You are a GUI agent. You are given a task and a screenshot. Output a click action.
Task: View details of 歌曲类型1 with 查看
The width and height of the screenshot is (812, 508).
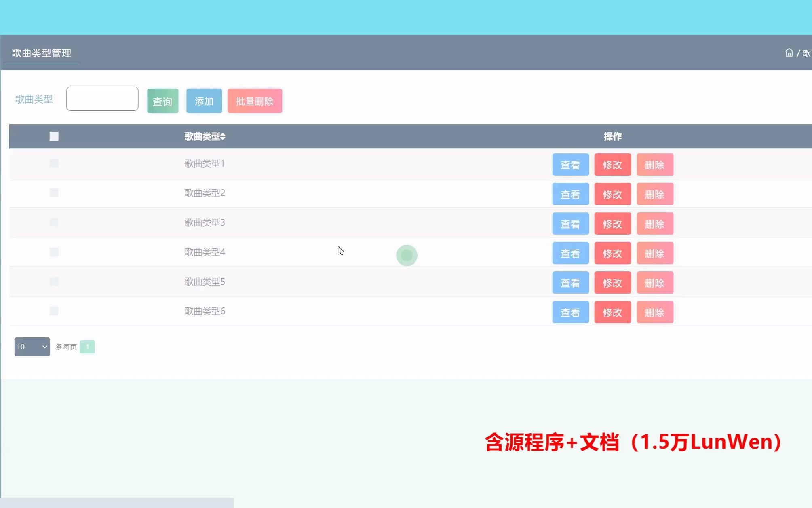pyautogui.click(x=570, y=165)
